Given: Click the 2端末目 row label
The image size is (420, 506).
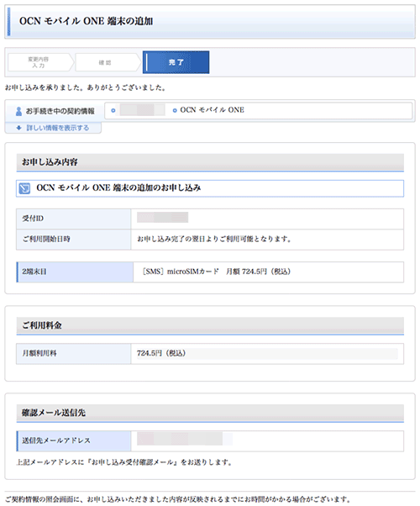Looking at the screenshot, I should coord(75,272).
